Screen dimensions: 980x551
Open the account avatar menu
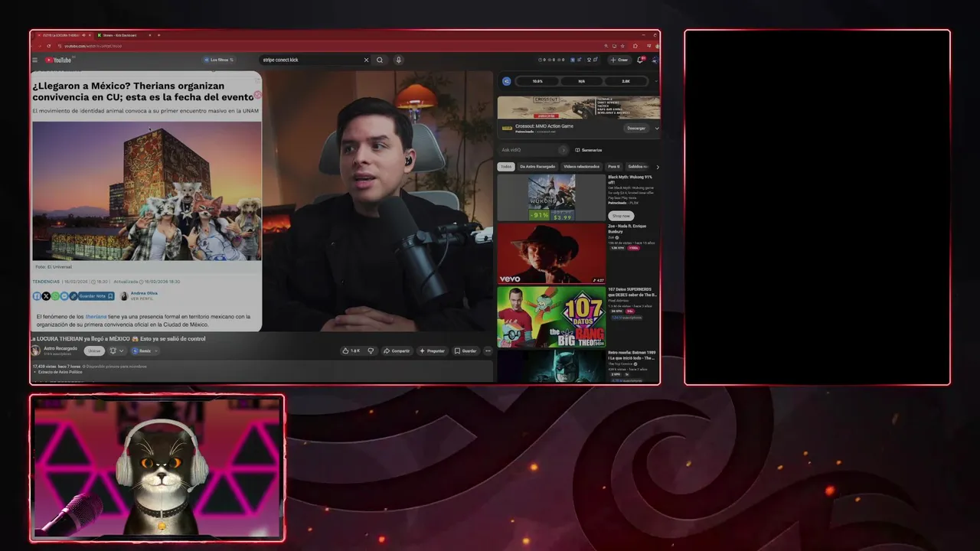point(655,60)
